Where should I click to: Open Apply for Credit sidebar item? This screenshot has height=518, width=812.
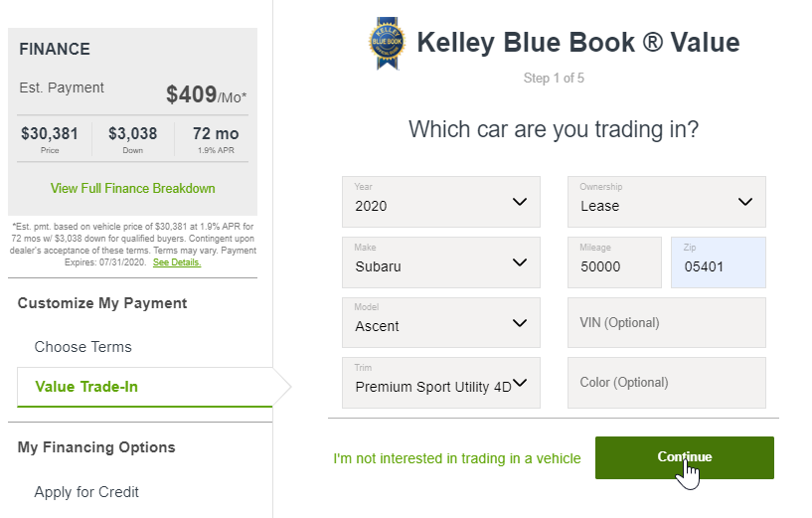(86, 491)
